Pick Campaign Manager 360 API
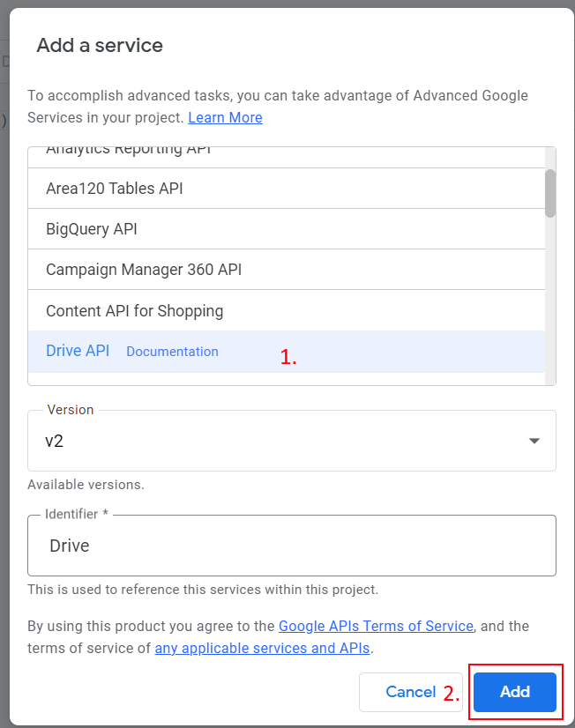 tap(144, 270)
